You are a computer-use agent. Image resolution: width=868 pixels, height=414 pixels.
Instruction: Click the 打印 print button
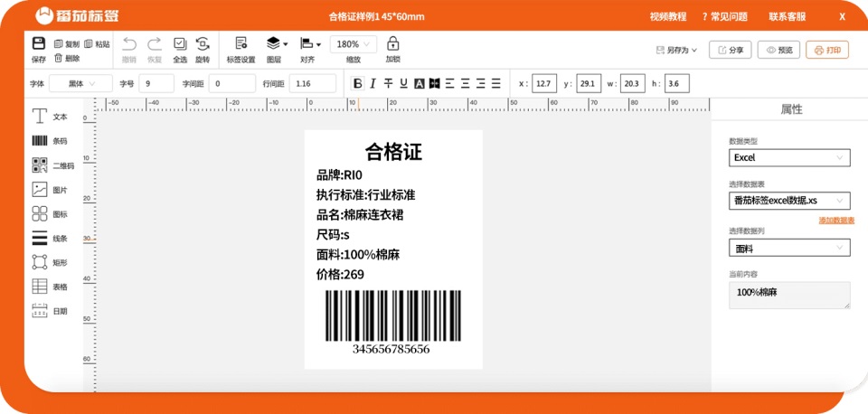tap(827, 50)
